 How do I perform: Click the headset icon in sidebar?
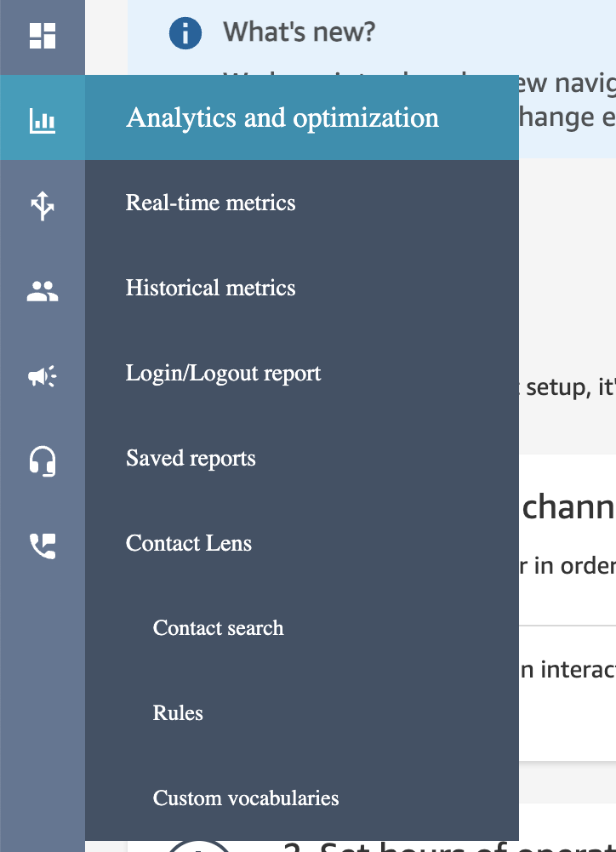pyautogui.click(x=42, y=461)
